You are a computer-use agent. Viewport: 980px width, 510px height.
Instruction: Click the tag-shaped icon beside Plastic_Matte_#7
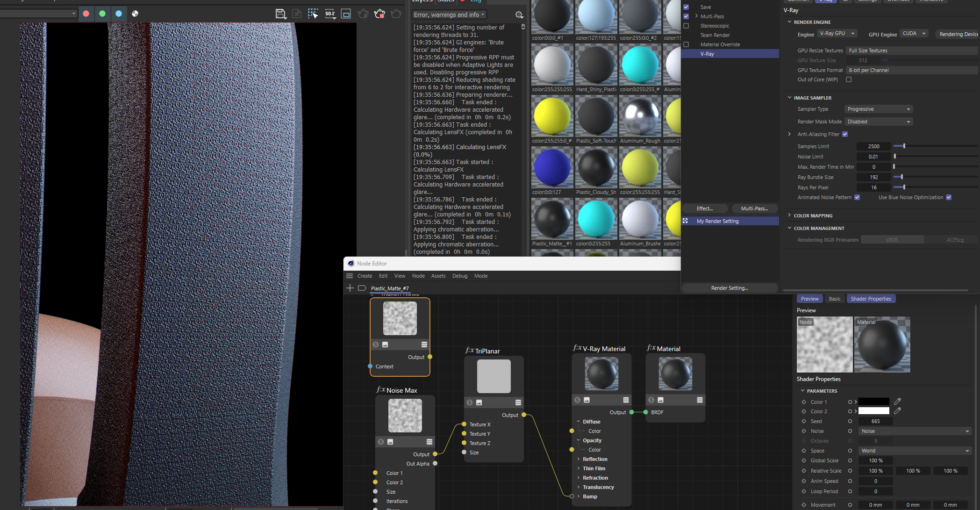pos(362,288)
